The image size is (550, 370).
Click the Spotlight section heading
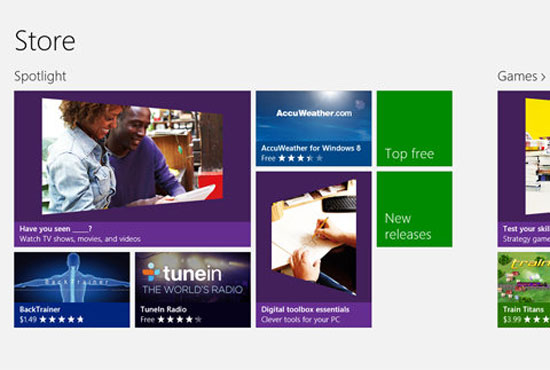pyautogui.click(x=40, y=76)
